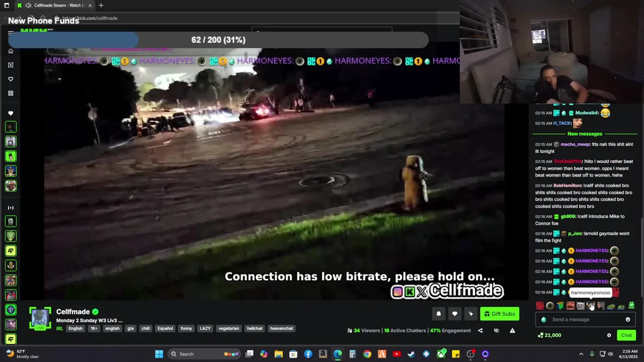Open the IRL category link
The width and height of the screenshot is (644, 362).
59,329
